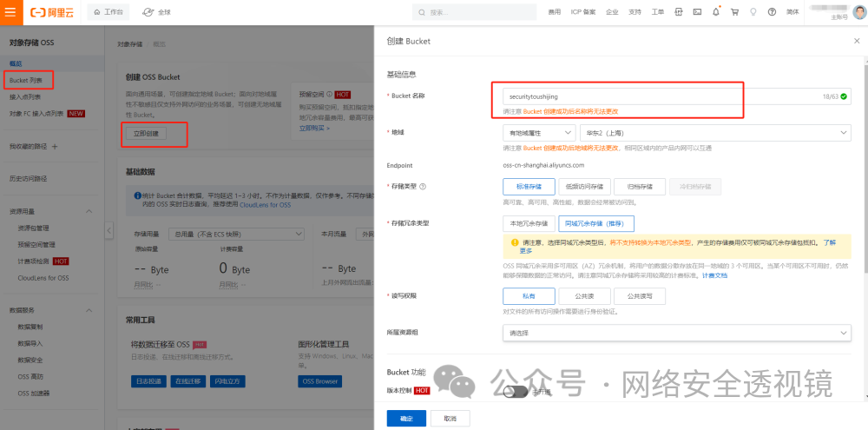Click the info icon beside 预留空间
Image resolution: width=868 pixels, height=430 pixels.
point(329,94)
